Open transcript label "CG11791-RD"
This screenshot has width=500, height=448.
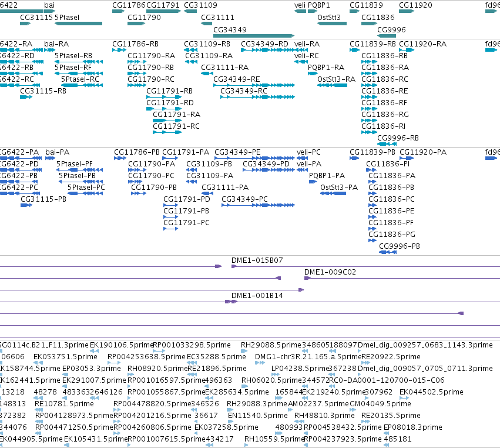pyautogui.click(x=170, y=103)
